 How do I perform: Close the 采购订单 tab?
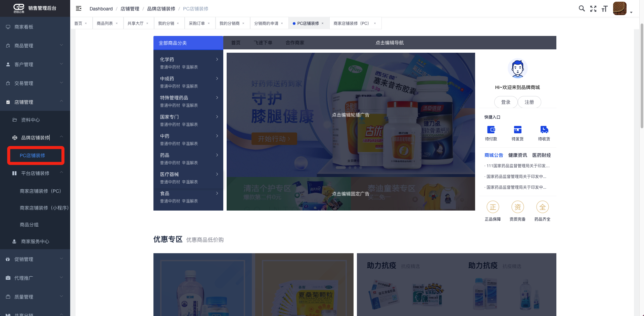coord(209,24)
